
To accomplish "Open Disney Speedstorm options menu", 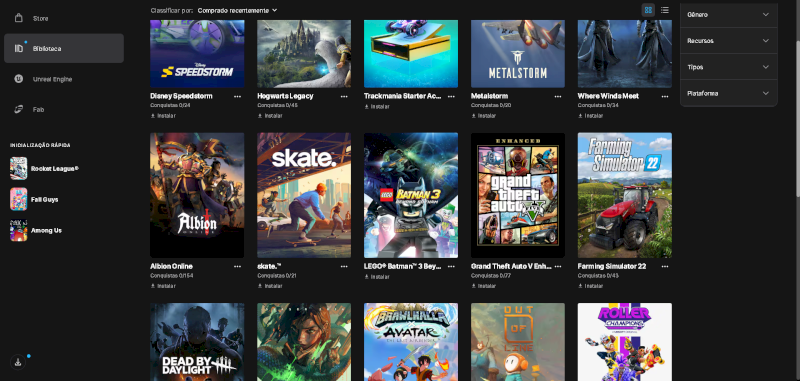I will pos(237,96).
